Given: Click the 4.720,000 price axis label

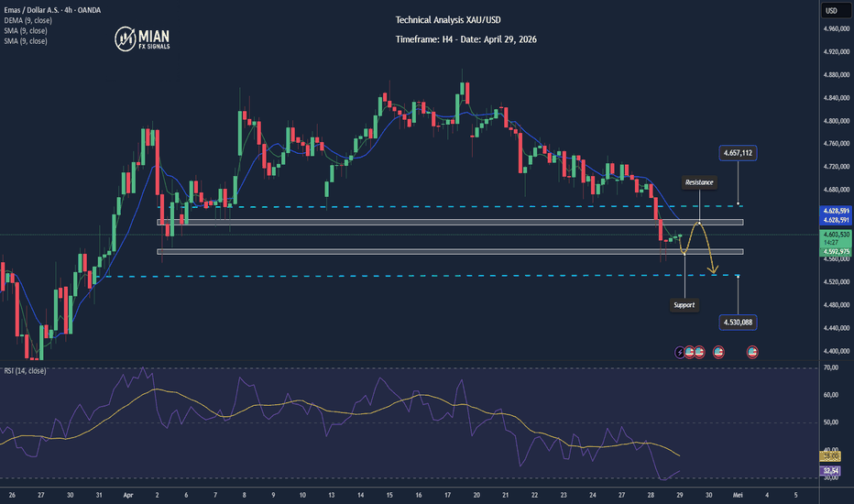Looking at the screenshot, I should tap(836, 167).
